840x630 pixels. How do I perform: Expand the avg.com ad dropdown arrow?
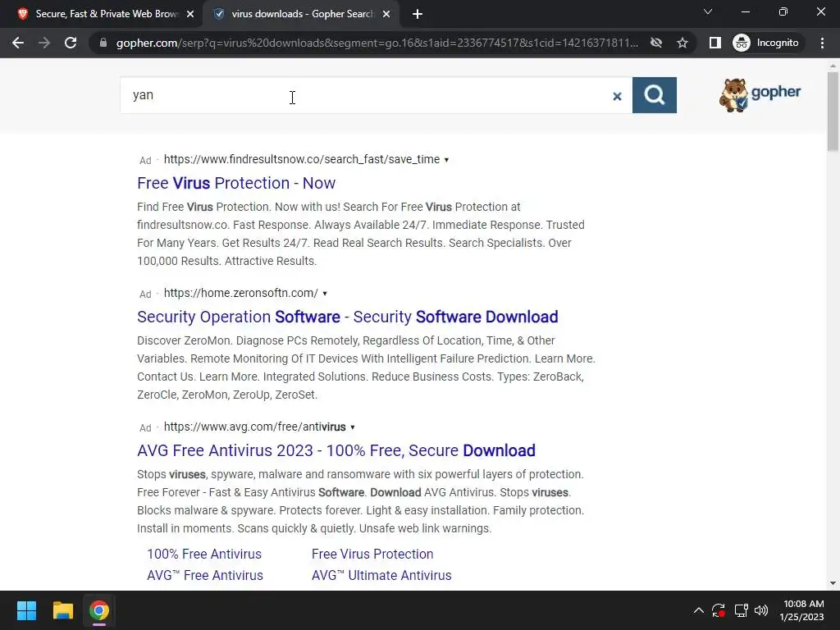tap(353, 427)
